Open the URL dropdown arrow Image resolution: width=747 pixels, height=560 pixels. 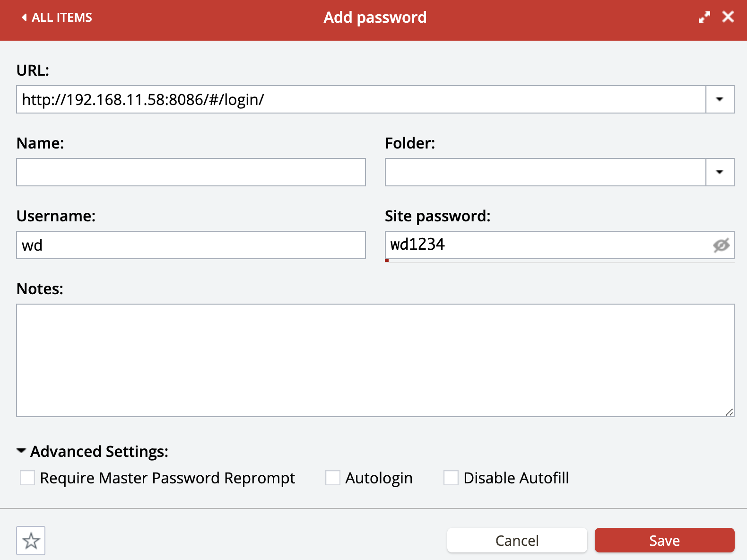720,99
